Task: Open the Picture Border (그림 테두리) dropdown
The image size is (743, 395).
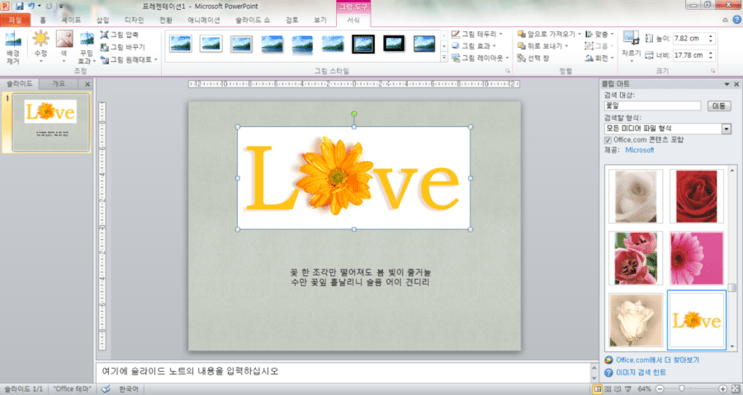Action: tap(477, 34)
